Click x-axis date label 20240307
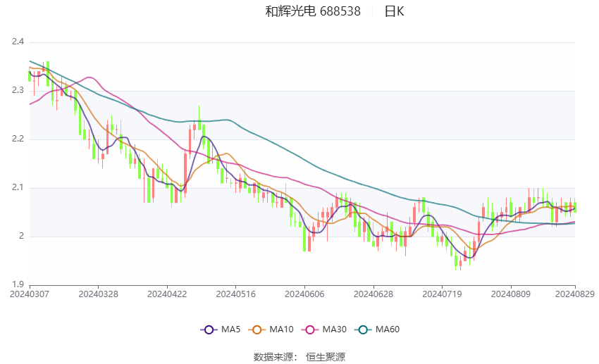The width and height of the screenshot is (599, 364). tap(30, 294)
